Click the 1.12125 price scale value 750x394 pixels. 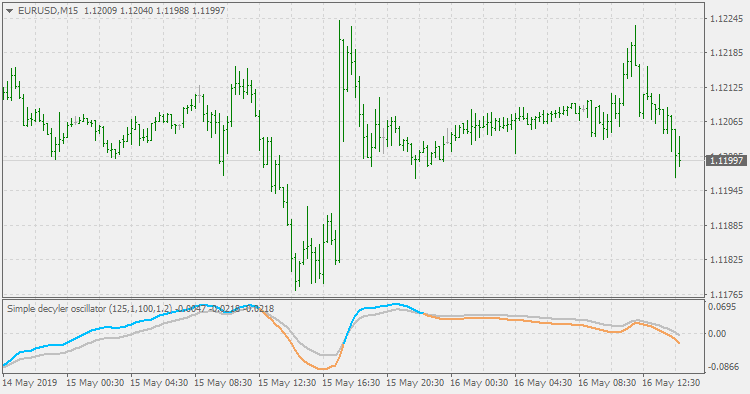(x=727, y=88)
